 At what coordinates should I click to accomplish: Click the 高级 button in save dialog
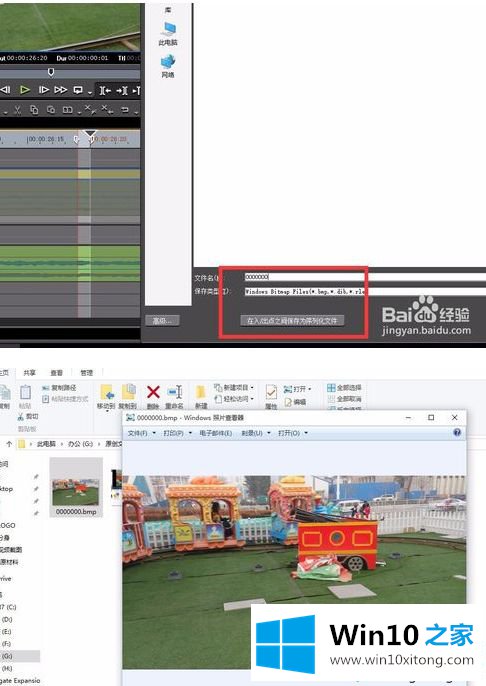click(x=162, y=321)
